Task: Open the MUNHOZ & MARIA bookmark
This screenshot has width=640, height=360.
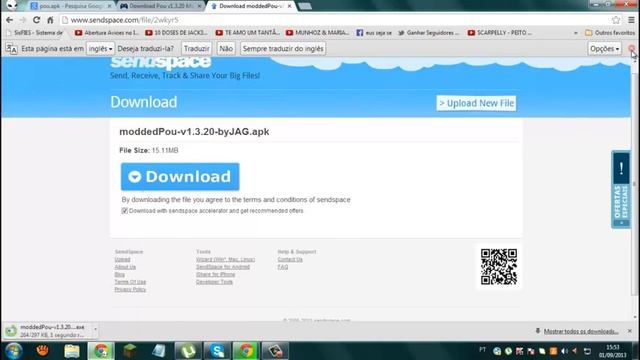Action: (x=318, y=33)
